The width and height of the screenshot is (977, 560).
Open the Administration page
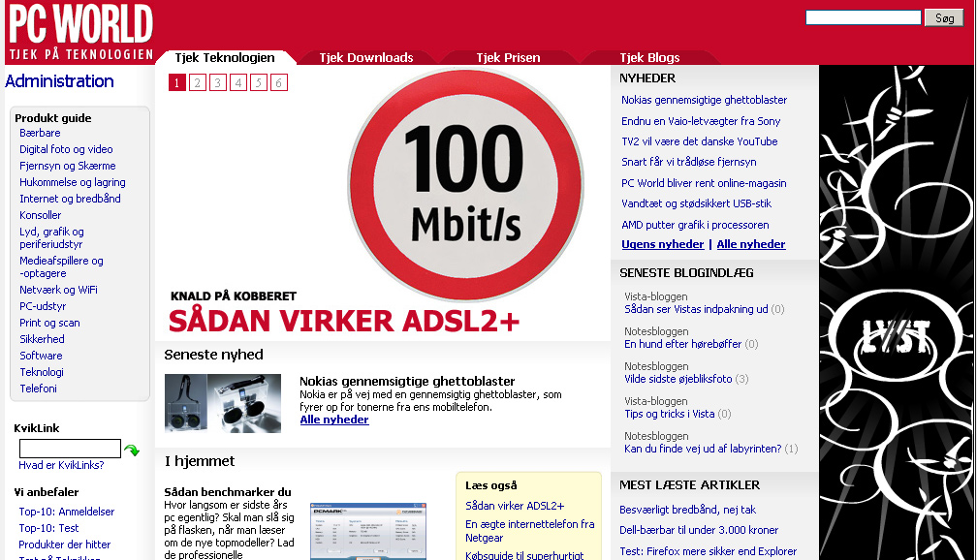point(60,81)
